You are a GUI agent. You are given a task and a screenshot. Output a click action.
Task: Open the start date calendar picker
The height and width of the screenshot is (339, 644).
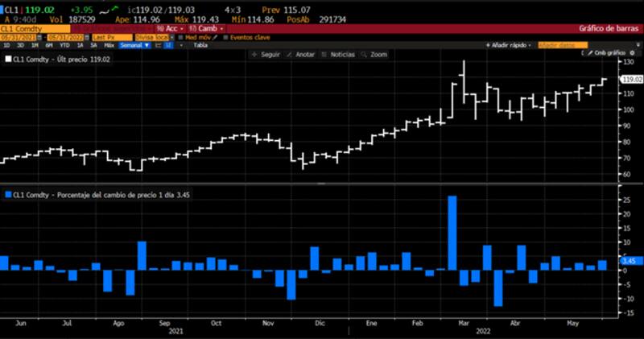point(41,37)
